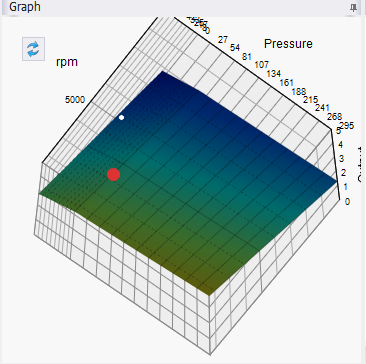Click the Pressure axis label
366x364 pixels.
coord(288,44)
